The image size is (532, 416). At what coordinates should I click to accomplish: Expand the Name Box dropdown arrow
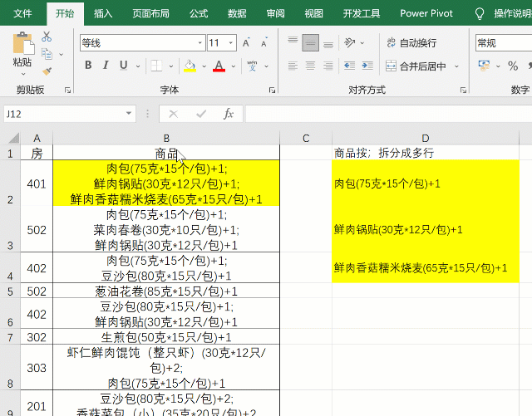tap(129, 114)
